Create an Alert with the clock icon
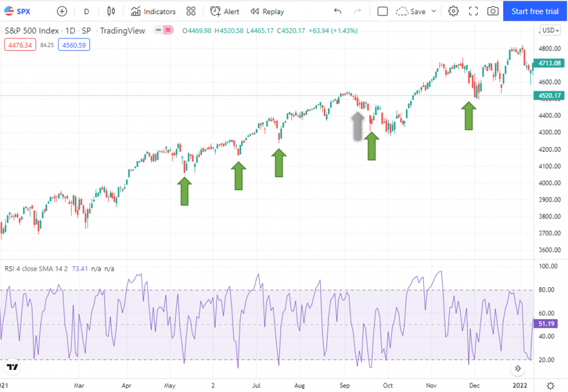Viewport: 568px width, 392px height. click(225, 11)
